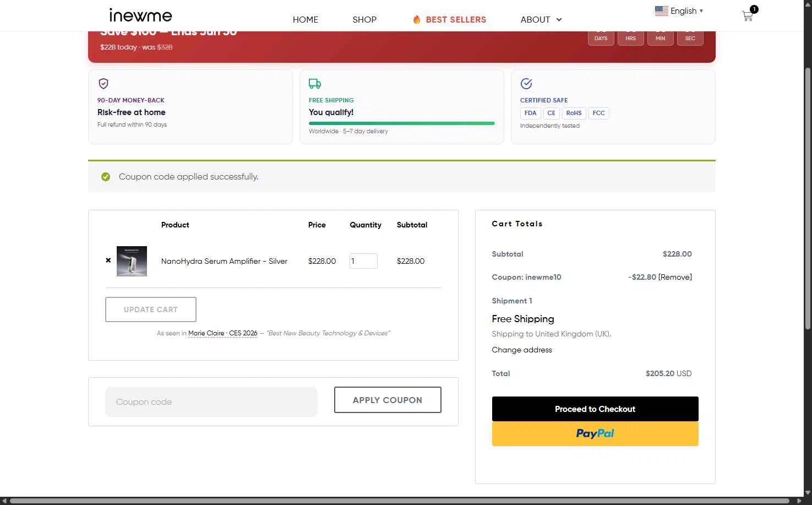Click the green coupon success check icon
The width and height of the screenshot is (812, 505).
(106, 177)
